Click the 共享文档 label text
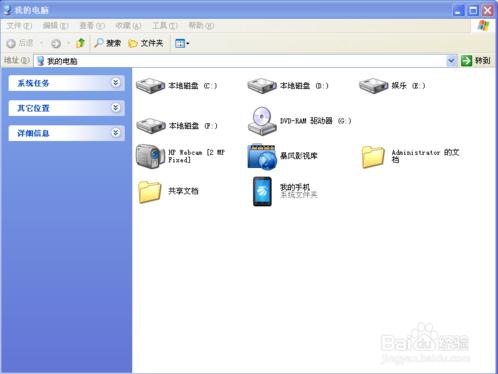The height and width of the screenshot is (374, 498). click(x=183, y=191)
